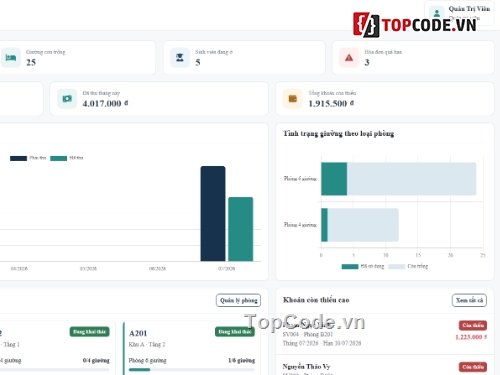Open the Quản Trị Viên user avatar
Viewport: 500px width, 375px height.
pos(437,13)
